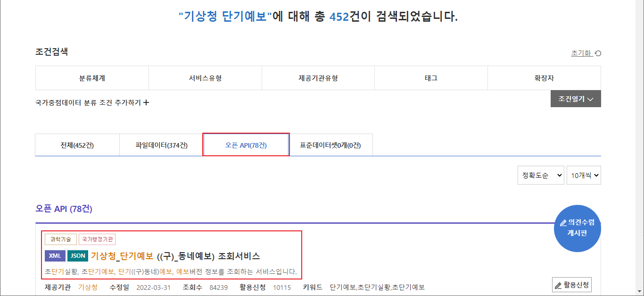Click the 초기화 reset icon
644x296 pixels.
[x=598, y=53]
